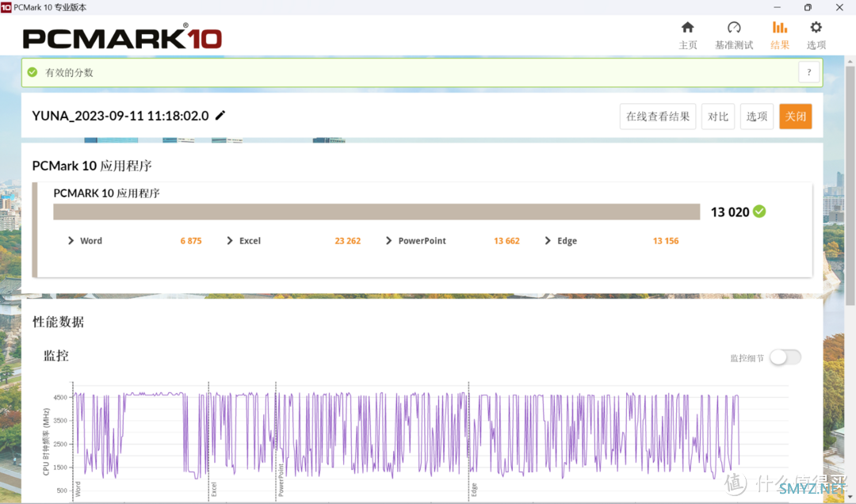Click the orange 关闭 button
The image size is (856, 504).
coord(796,116)
